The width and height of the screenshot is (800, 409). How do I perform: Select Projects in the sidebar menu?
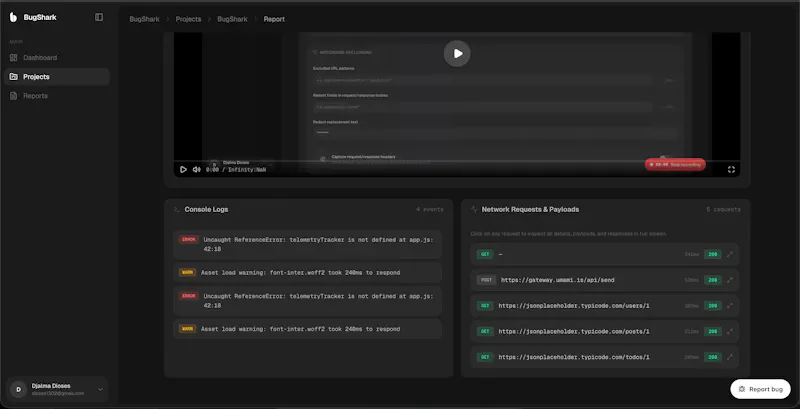coord(57,76)
